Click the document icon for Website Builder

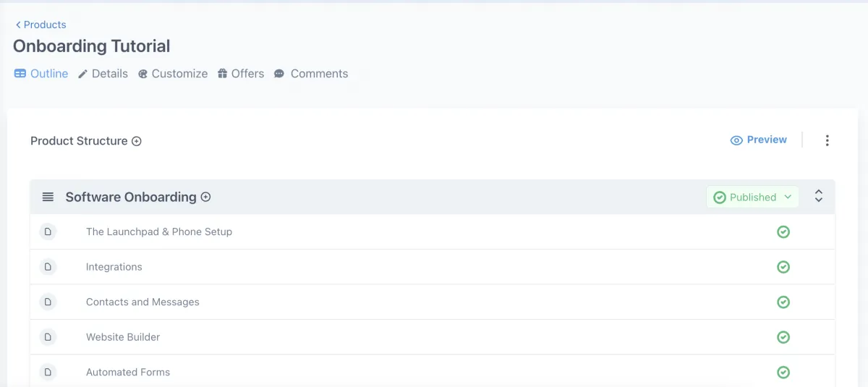[48, 337]
